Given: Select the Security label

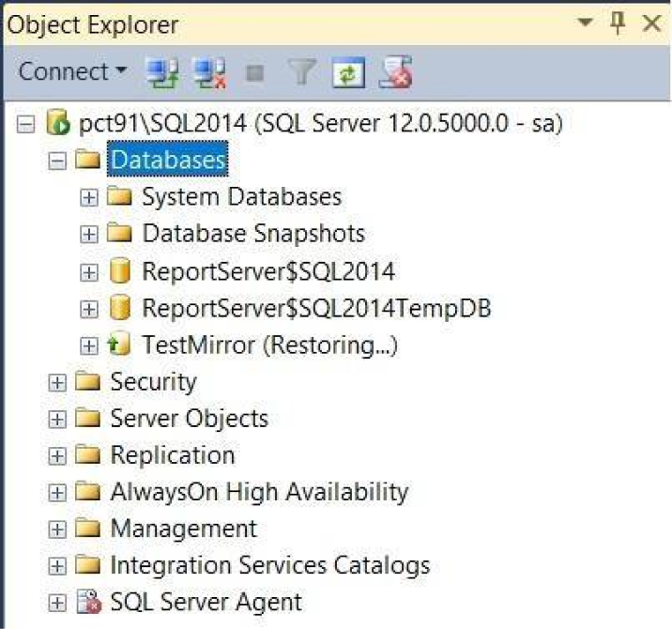Looking at the screenshot, I should pyautogui.click(x=153, y=382).
